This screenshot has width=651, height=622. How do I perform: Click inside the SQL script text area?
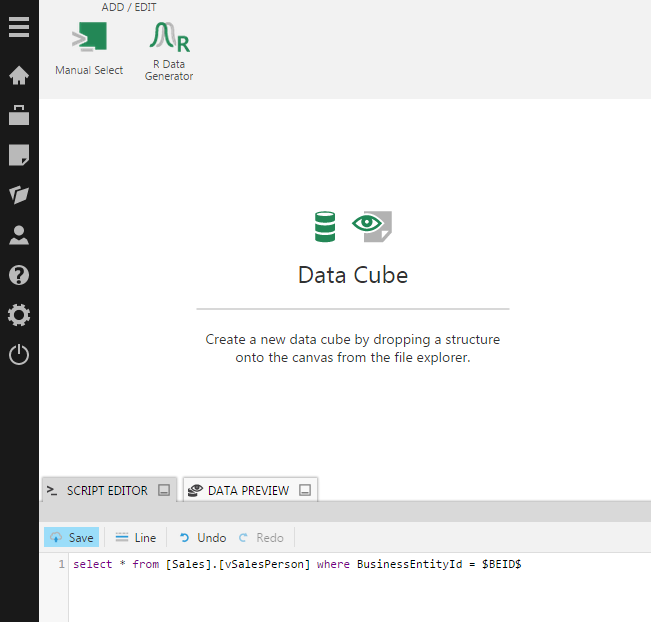pos(360,588)
